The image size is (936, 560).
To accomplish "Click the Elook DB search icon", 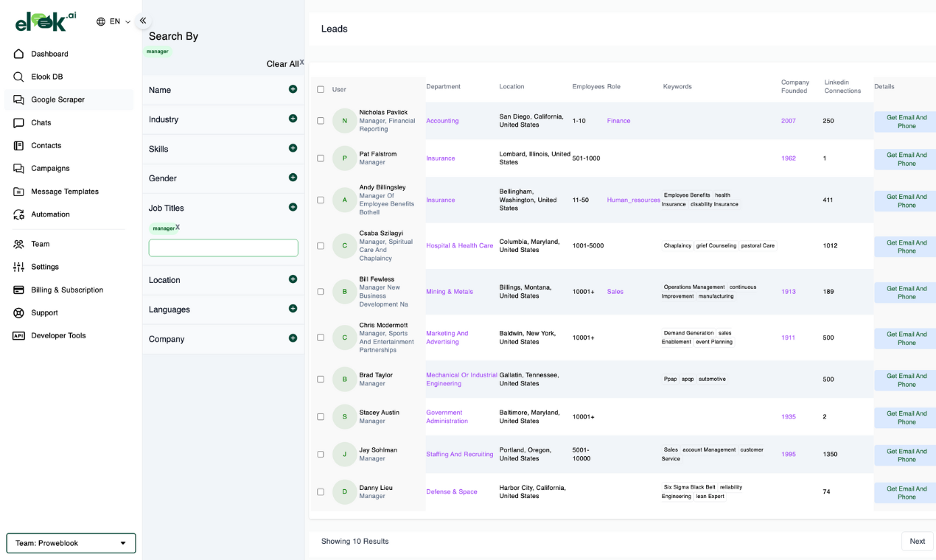I will pos(18,77).
